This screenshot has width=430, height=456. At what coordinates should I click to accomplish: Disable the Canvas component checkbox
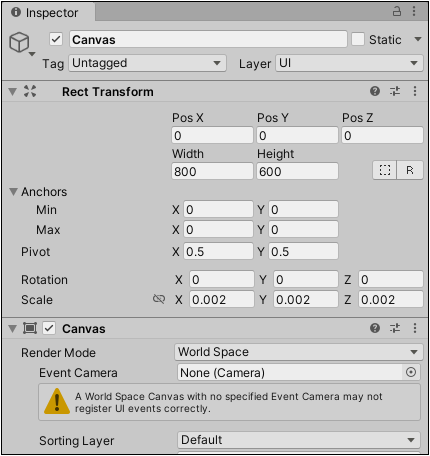(49, 328)
